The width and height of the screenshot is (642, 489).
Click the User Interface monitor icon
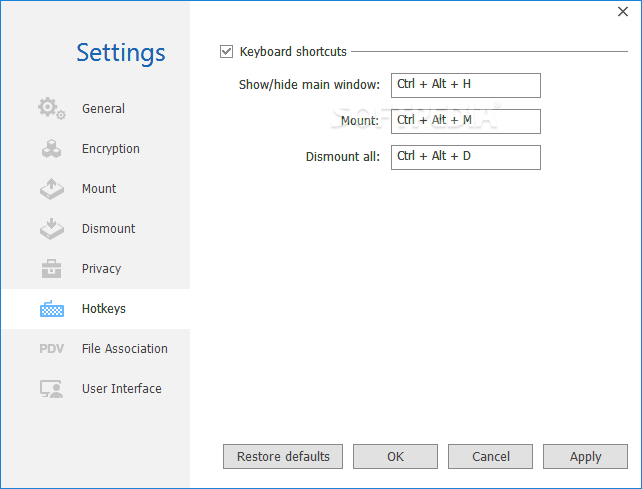coord(51,389)
